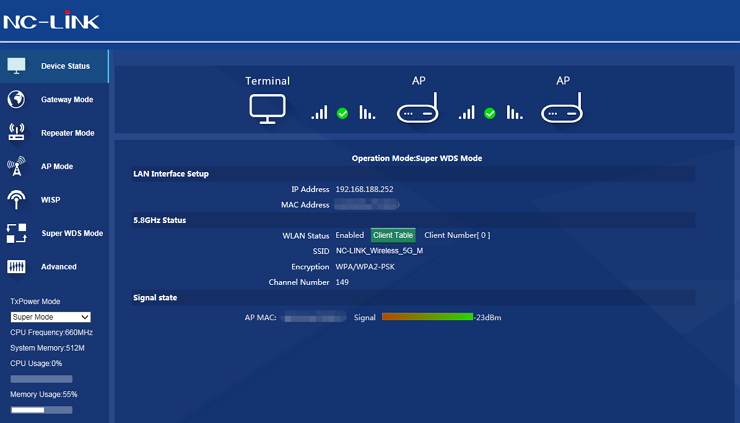Click the Device Status monitor icon
This screenshot has width=740, height=423.
16,66
